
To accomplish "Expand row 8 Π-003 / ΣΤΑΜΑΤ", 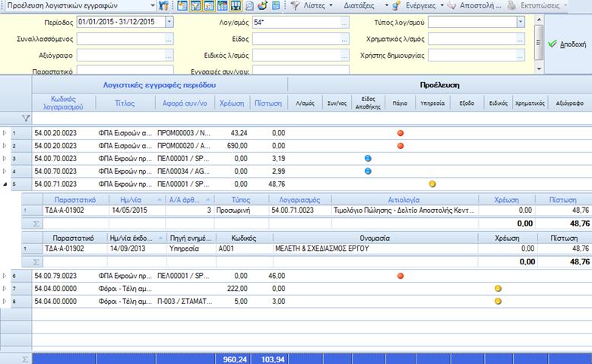I will [x=5, y=302].
